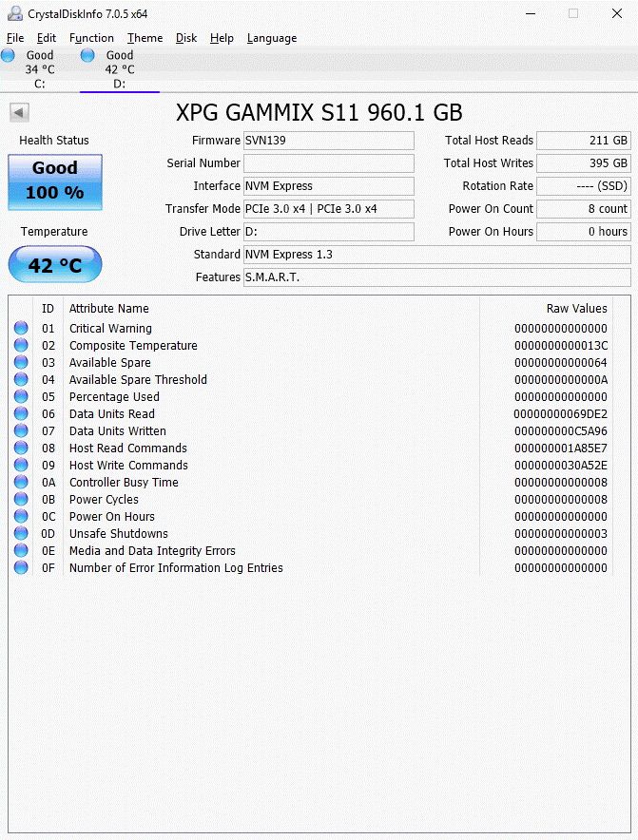Image resolution: width=638 pixels, height=840 pixels.
Task: Click the Drive Letter D: field
Action: click(329, 232)
